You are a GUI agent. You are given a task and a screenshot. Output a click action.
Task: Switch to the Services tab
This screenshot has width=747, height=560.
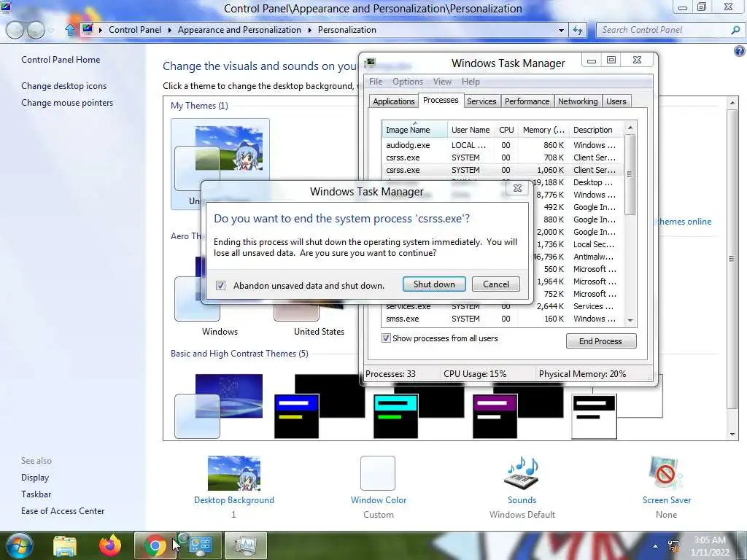click(x=481, y=101)
